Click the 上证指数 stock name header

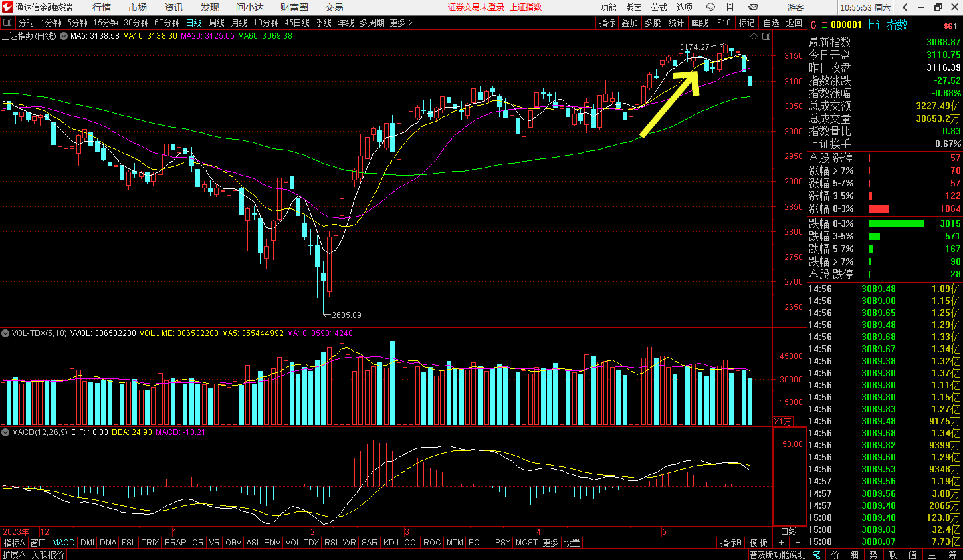tap(887, 25)
